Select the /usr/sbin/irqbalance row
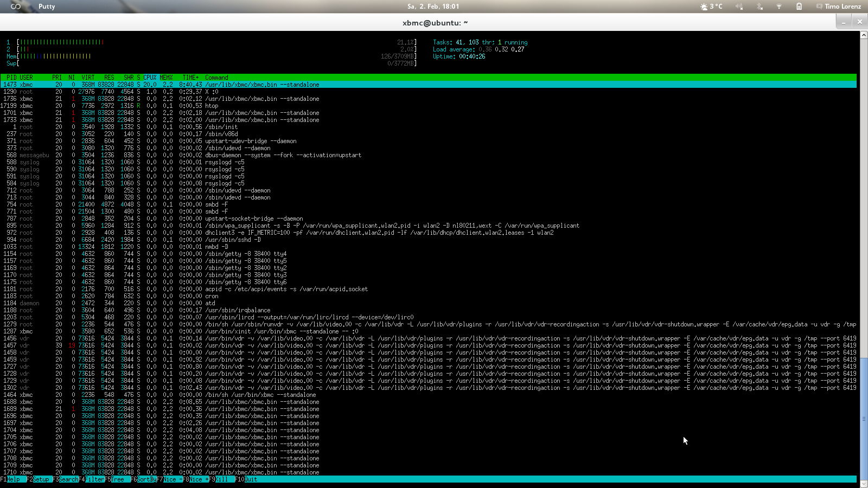This screenshot has width=868, height=488. pos(429,310)
